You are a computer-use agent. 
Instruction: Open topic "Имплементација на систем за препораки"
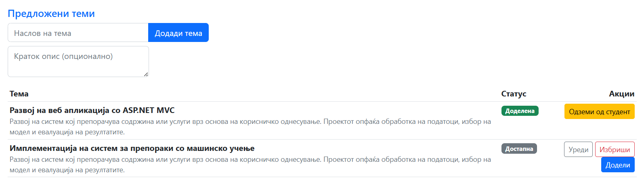click(132, 148)
